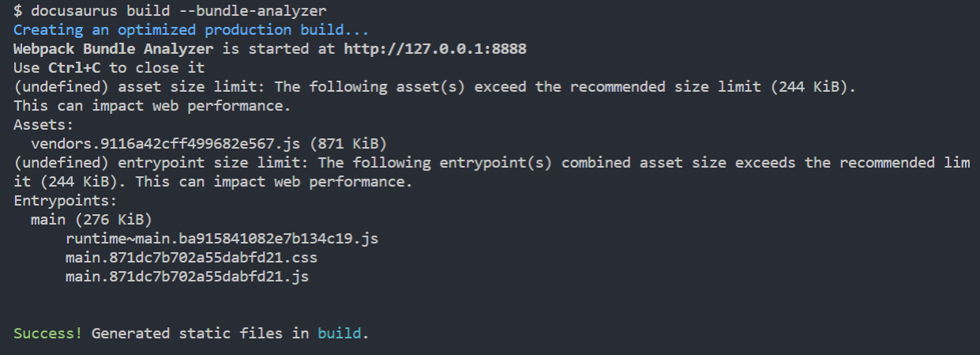The image size is (980, 355).
Task: Click the green 'Success!' text
Action: (48, 333)
